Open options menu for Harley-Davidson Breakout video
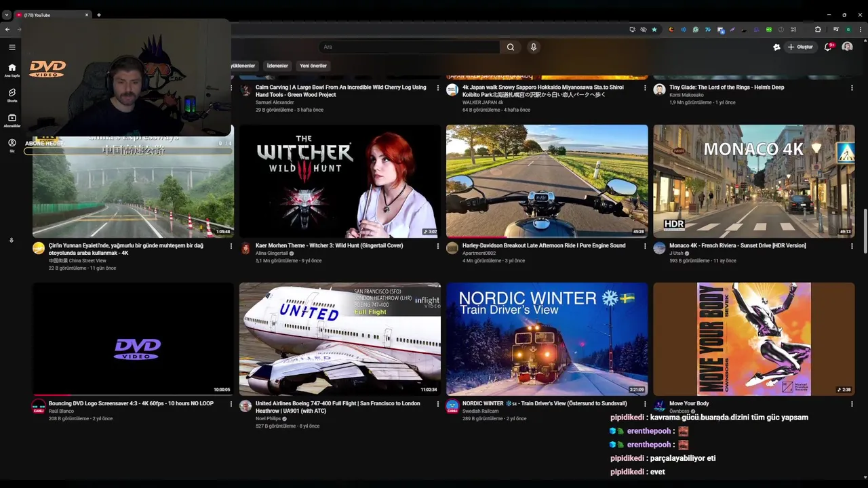 [x=645, y=246]
